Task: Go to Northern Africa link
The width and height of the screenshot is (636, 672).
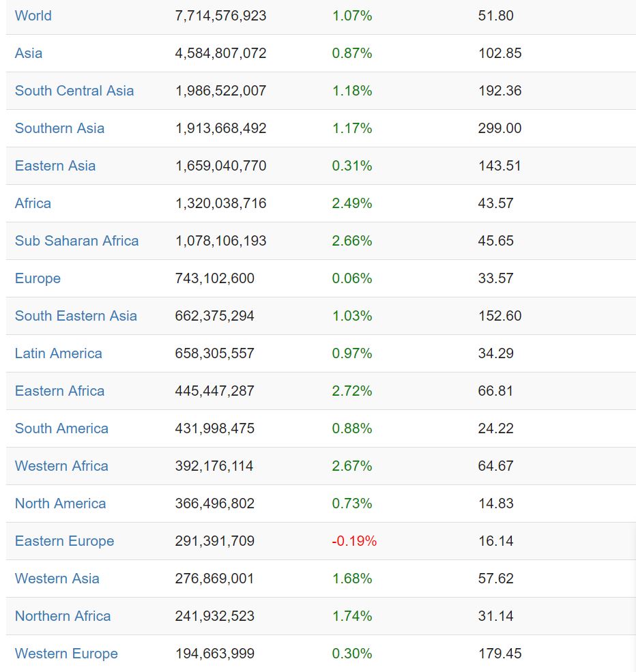Action: pyautogui.click(x=63, y=616)
